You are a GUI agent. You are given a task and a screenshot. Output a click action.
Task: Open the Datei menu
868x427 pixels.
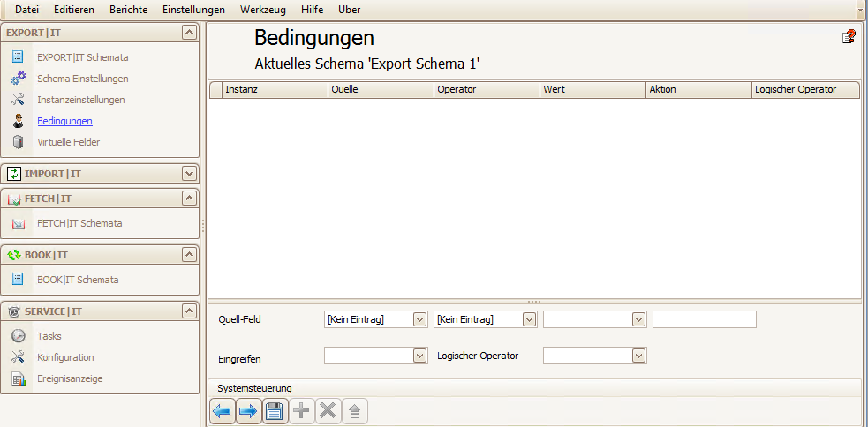pyautogui.click(x=27, y=10)
